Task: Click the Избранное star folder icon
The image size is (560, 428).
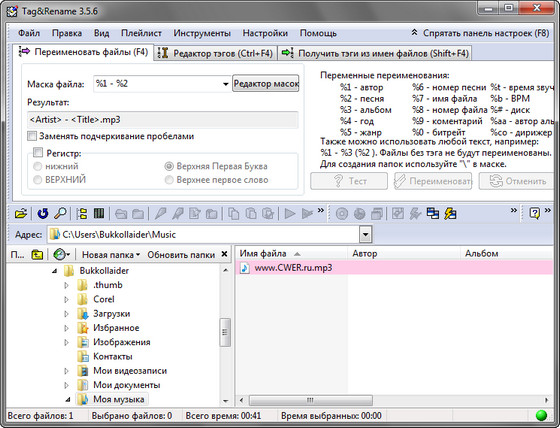Action: (82, 328)
